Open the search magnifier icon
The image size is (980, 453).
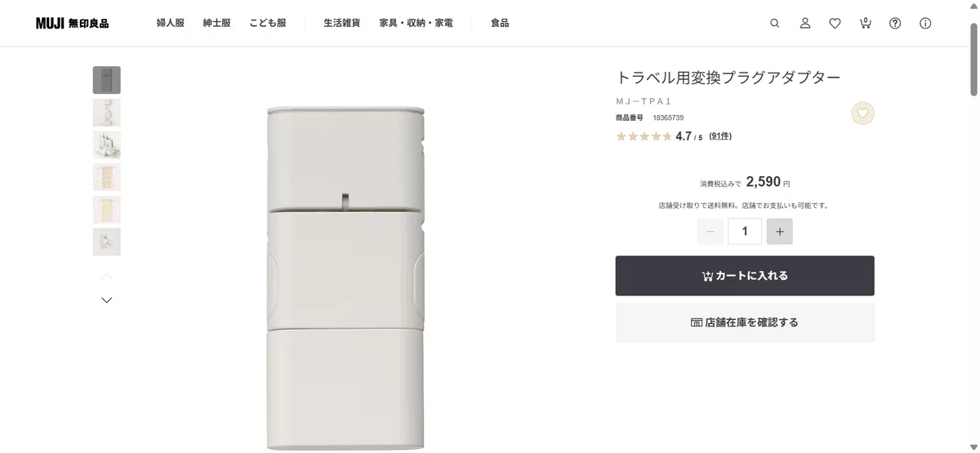[x=775, y=24]
